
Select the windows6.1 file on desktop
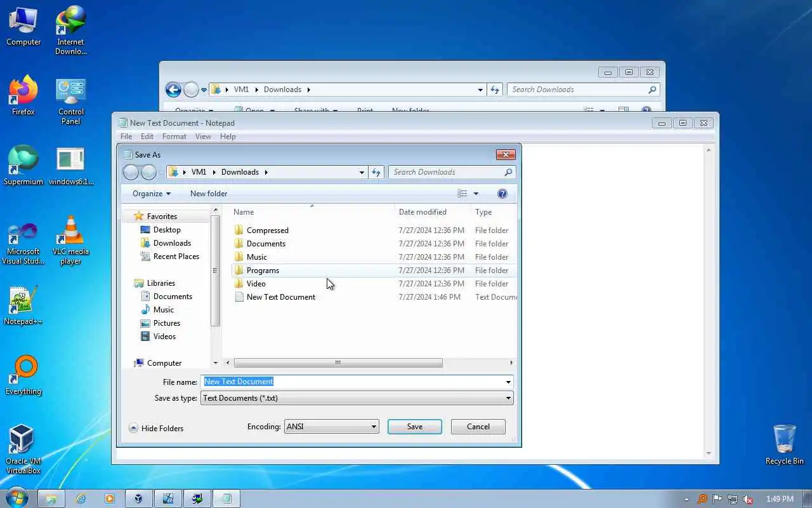coord(71,166)
